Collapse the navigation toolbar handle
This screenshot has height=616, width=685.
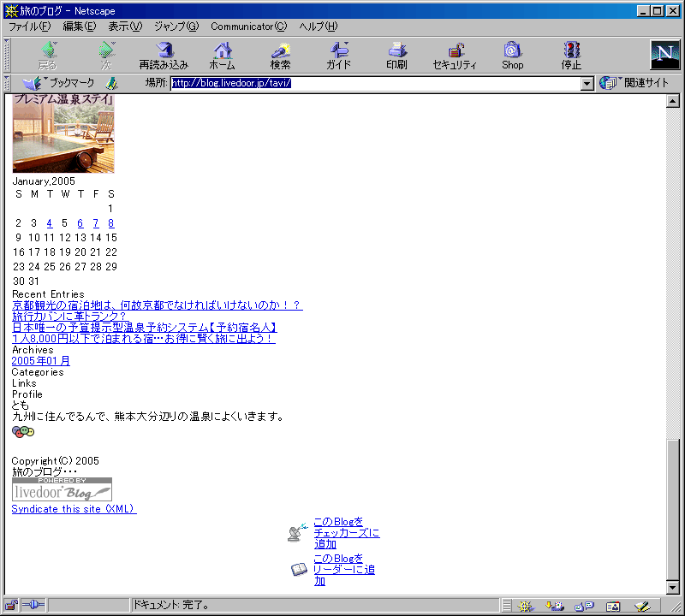coord(7,56)
